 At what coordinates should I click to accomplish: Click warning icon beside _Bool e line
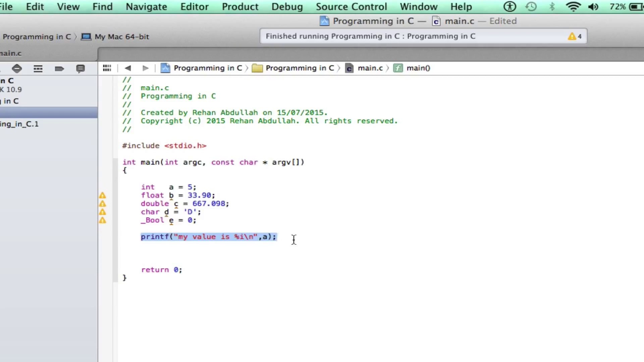click(x=102, y=220)
